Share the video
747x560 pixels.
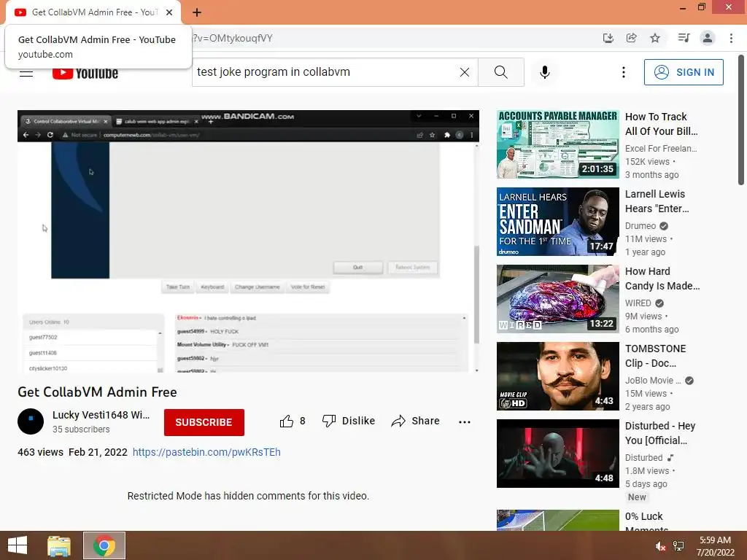415,421
